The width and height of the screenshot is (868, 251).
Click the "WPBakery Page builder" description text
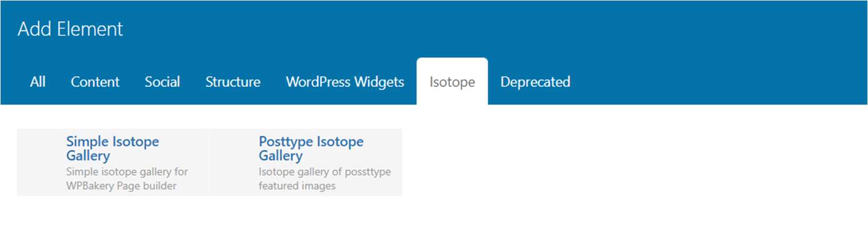[121, 186]
